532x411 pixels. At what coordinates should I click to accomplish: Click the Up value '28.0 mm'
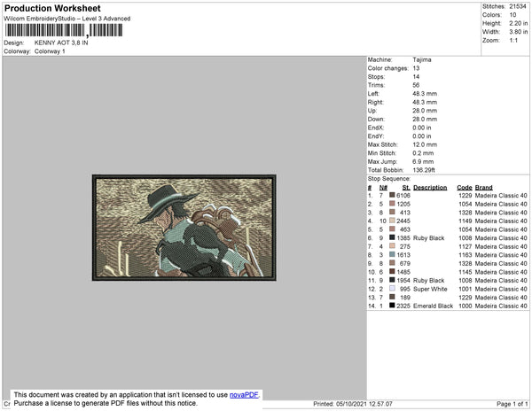425,111
